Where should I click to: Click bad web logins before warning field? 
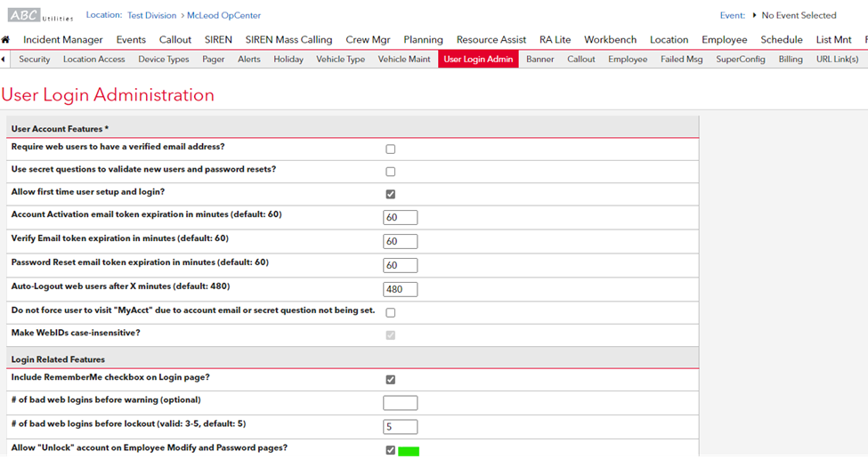point(401,403)
